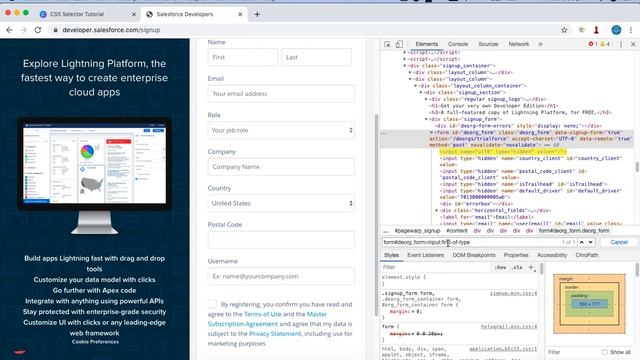Toggle the device toolbar icon in DevTools

pyautogui.click(x=399, y=44)
